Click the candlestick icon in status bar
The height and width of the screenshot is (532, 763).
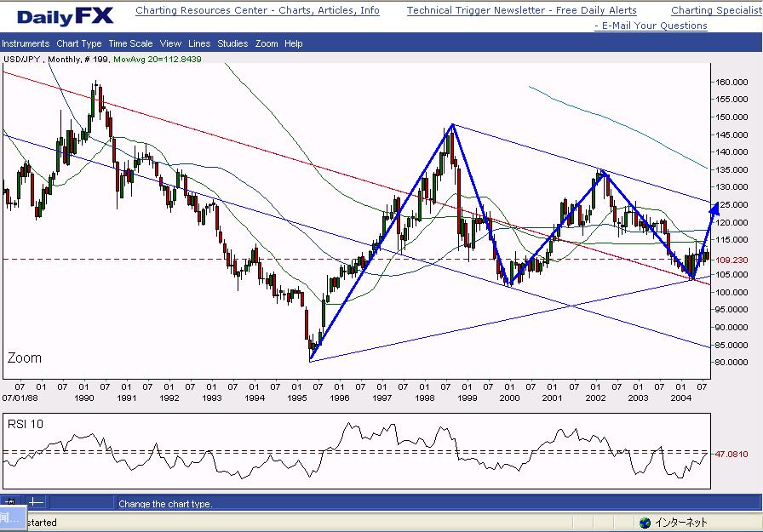(9, 503)
